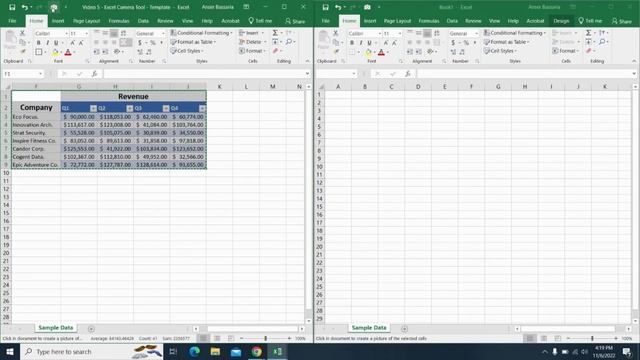Open Excel from the Windows taskbar
The image size is (640, 360).
point(278,351)
